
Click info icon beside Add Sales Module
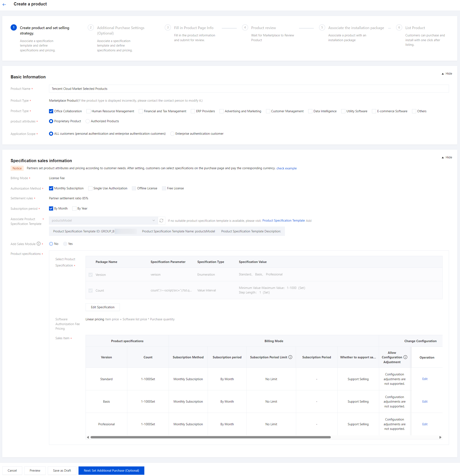point(39,244)
